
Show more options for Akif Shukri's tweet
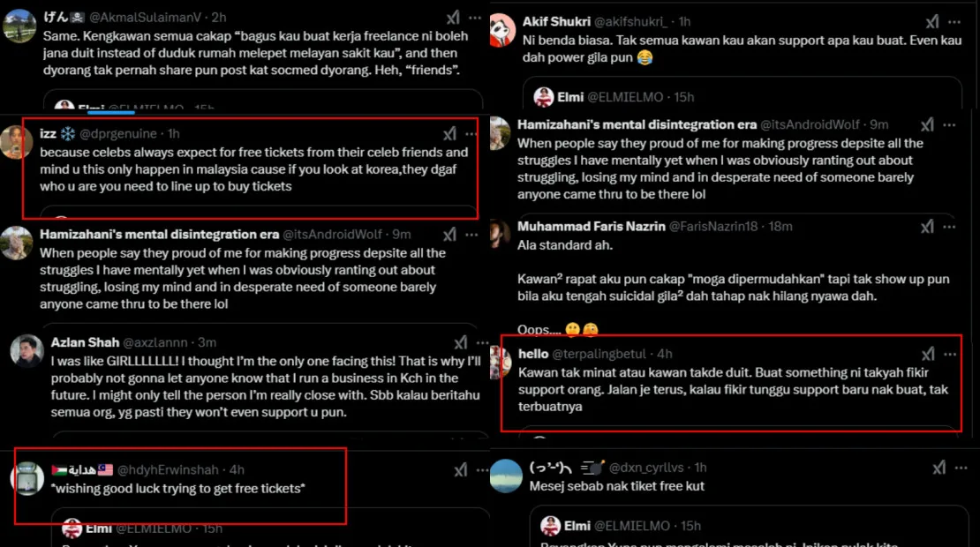pos(955,22)
